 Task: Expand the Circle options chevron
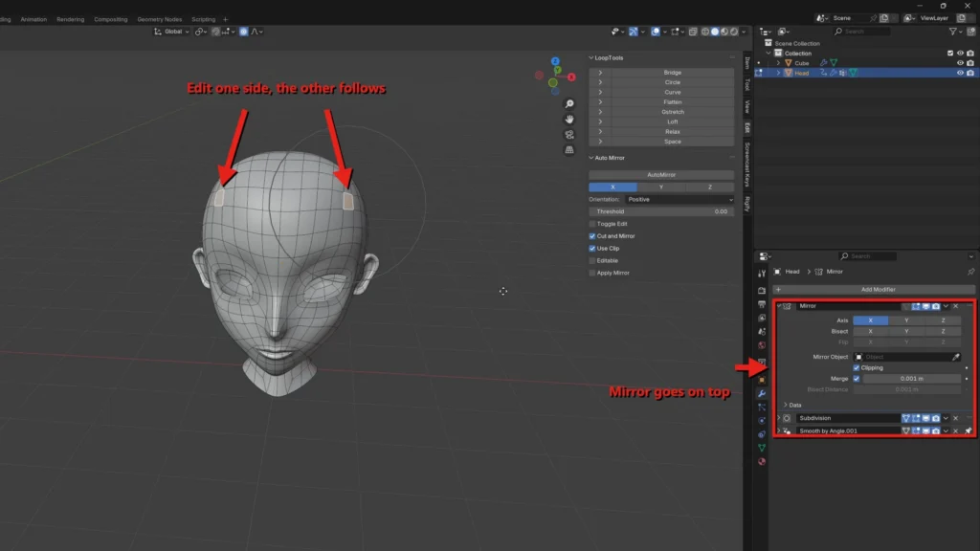[x=600, y=82]
